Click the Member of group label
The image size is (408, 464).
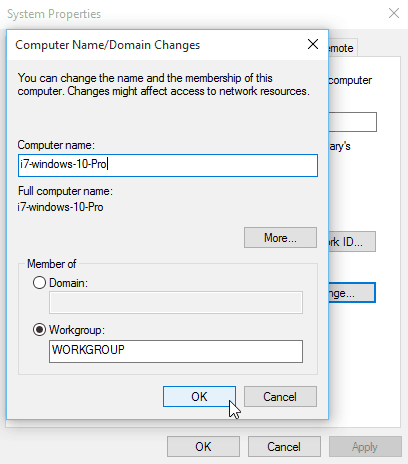pyautogui.click(x=52, y=264)
